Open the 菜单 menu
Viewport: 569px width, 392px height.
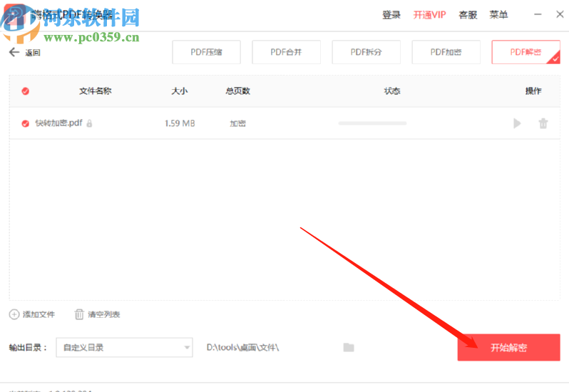pos(498,15)
